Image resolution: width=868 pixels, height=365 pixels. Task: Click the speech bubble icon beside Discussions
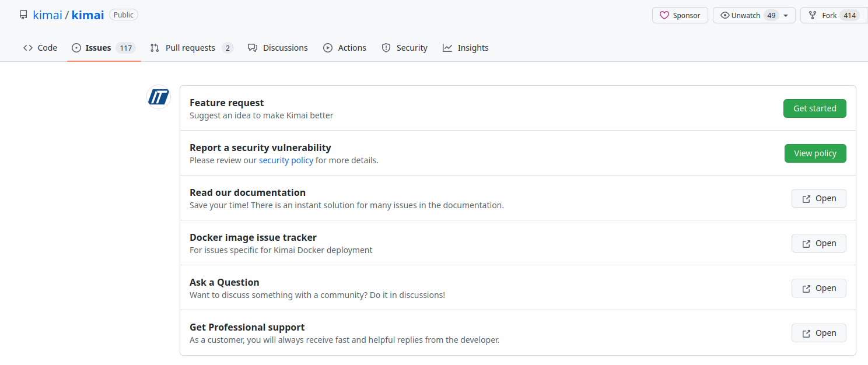tap(252, 47)
